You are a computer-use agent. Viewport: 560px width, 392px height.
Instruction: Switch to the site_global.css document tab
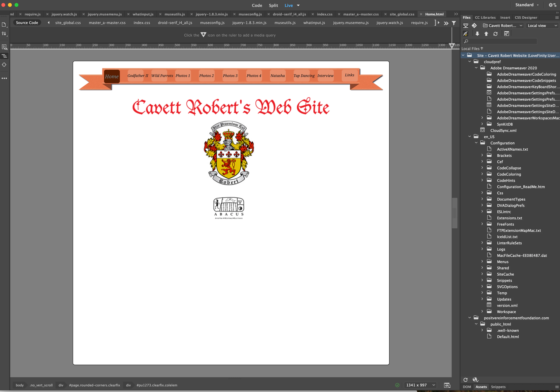pyautogui.click(x=402, y=14)
